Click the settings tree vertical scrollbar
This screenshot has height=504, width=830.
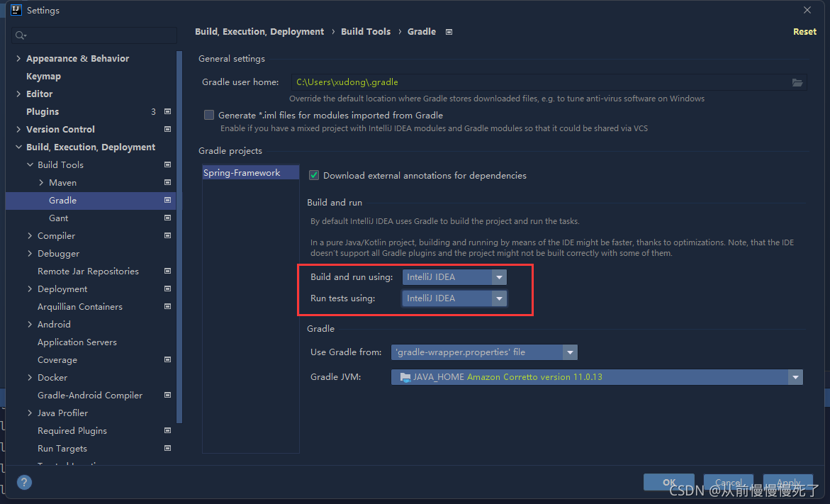click(x=179, y=237)
